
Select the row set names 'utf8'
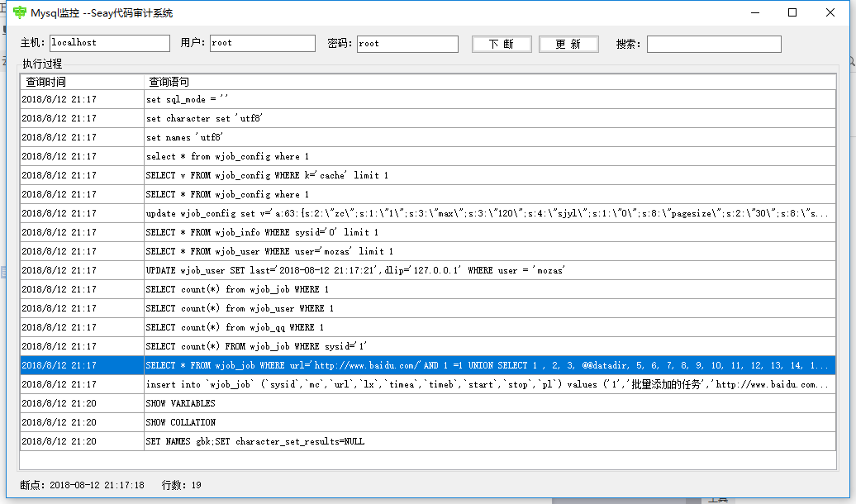click(x=428, y=138)
